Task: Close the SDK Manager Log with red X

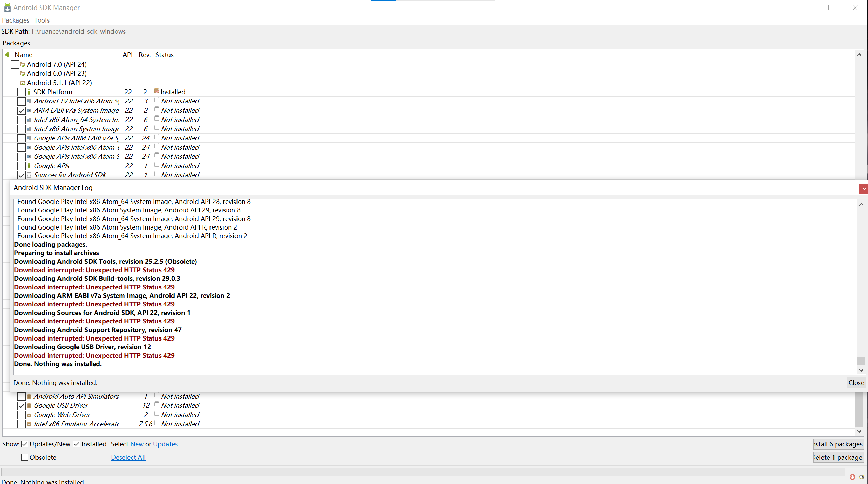Action: pyautogui.click(x=864, y=189)
